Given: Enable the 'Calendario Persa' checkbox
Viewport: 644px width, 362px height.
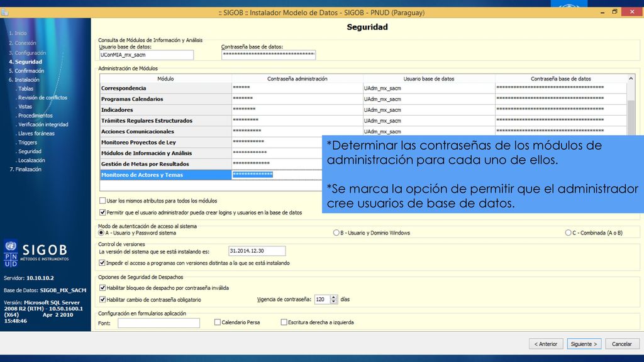Looking at the screenshot, I should pos(217,322).
